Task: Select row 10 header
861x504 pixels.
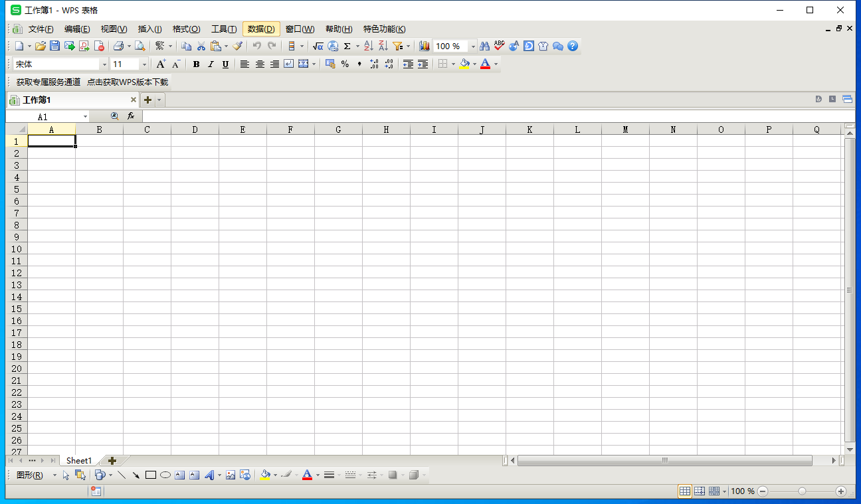Action: pos(17,249)
